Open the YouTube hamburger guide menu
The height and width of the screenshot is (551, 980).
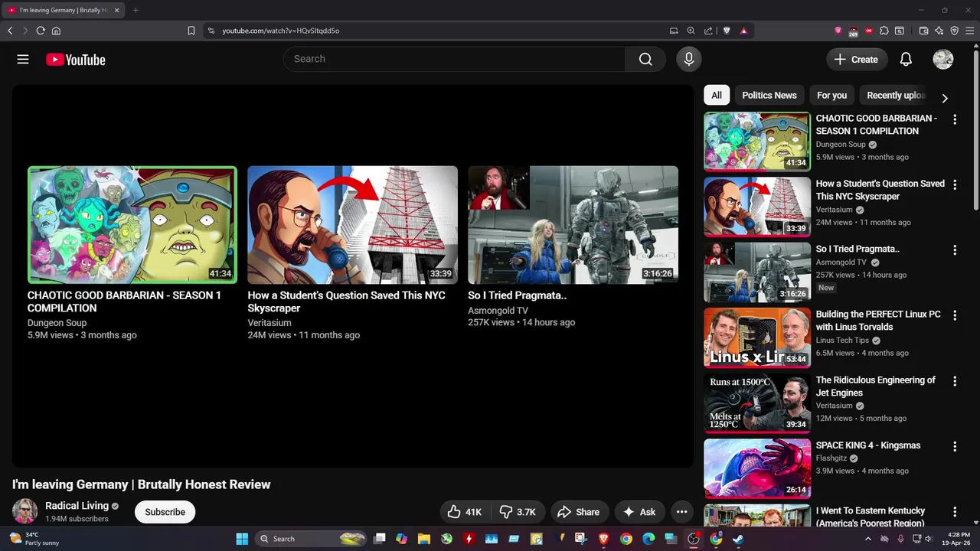[23, 59]
